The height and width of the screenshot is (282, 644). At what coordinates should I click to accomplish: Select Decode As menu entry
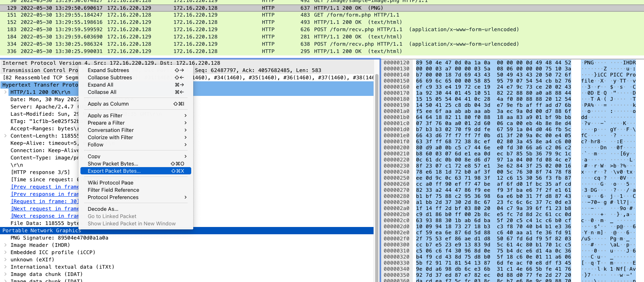click(103, 209)
